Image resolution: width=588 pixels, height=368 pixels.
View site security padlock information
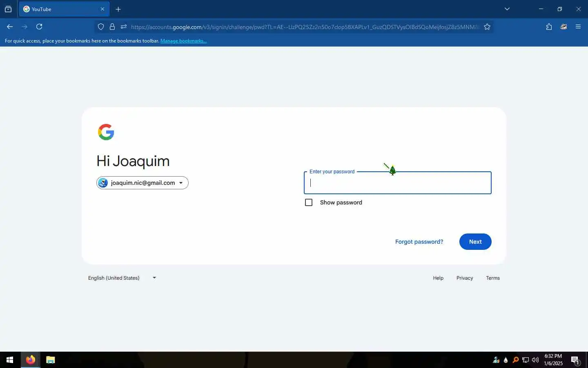[112, 27]
